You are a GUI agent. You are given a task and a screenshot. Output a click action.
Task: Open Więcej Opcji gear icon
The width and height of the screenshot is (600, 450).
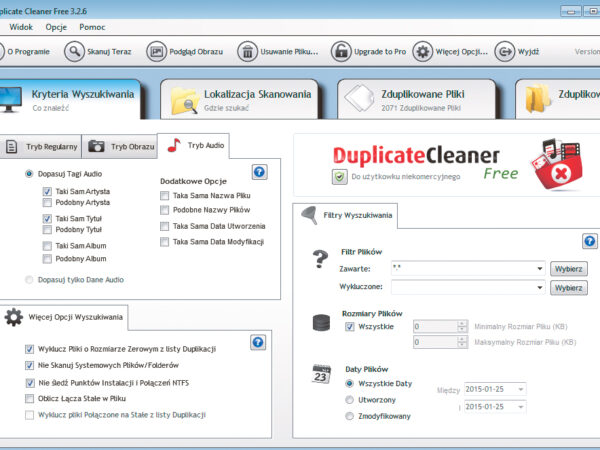423,52
